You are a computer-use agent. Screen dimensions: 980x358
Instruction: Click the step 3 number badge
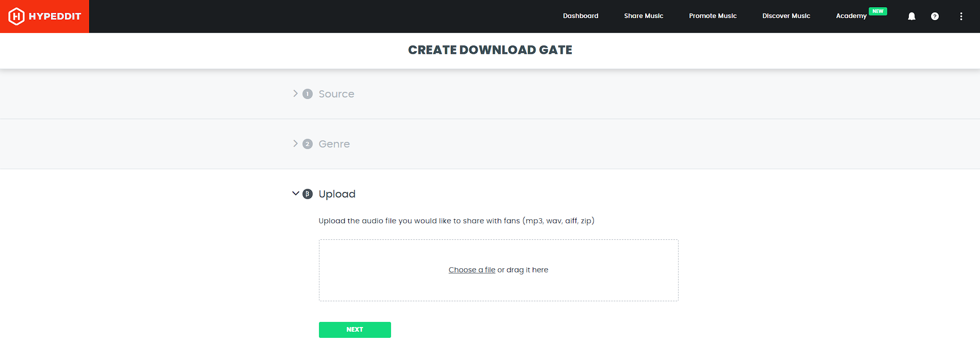[x=308, y=194]
